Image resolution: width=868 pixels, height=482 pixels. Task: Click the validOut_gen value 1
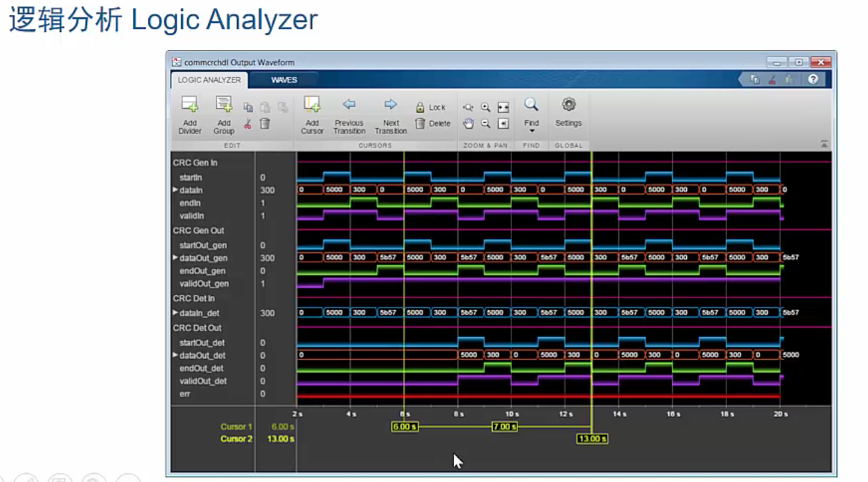[264, 283]
